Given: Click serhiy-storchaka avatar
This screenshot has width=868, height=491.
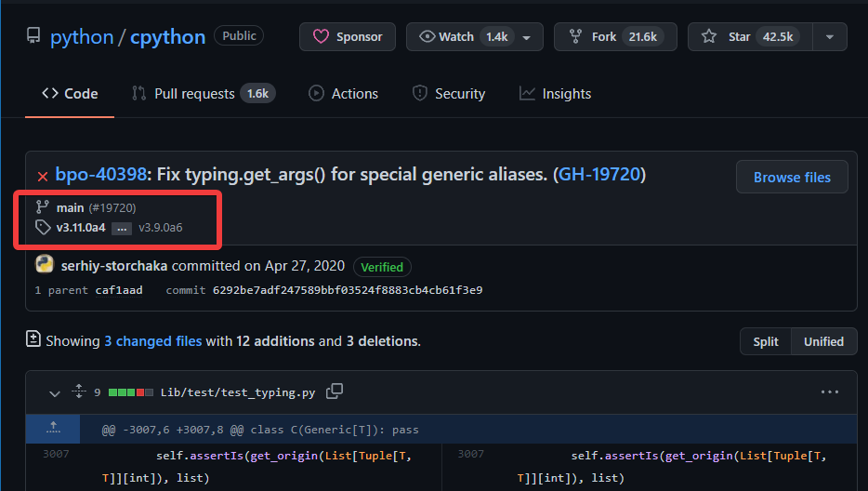Looking at the screenshot, I should tap(45, 264).
